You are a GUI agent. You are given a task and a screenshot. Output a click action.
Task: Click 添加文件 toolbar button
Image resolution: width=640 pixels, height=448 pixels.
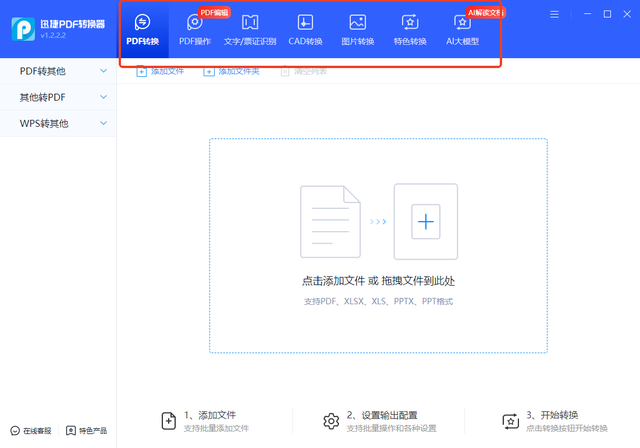click(160, 71)
